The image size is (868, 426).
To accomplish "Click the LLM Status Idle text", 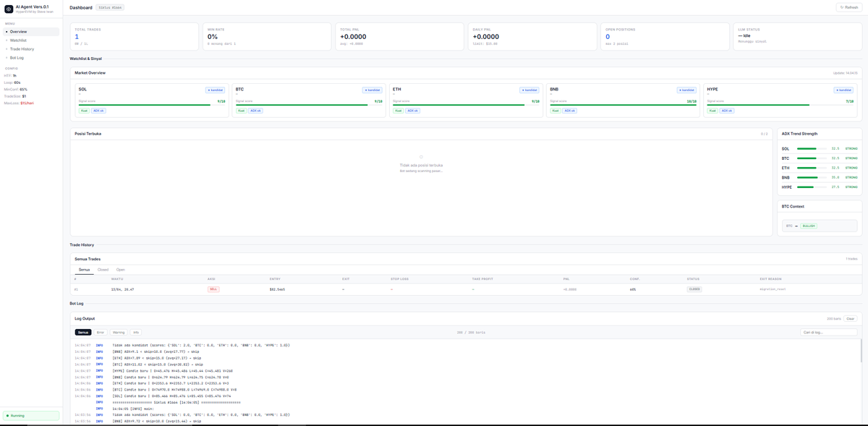I will (x=744, y=35).
